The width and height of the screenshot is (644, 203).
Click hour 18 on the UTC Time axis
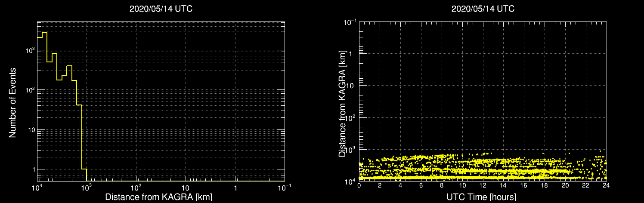click(x=545, y=186)
